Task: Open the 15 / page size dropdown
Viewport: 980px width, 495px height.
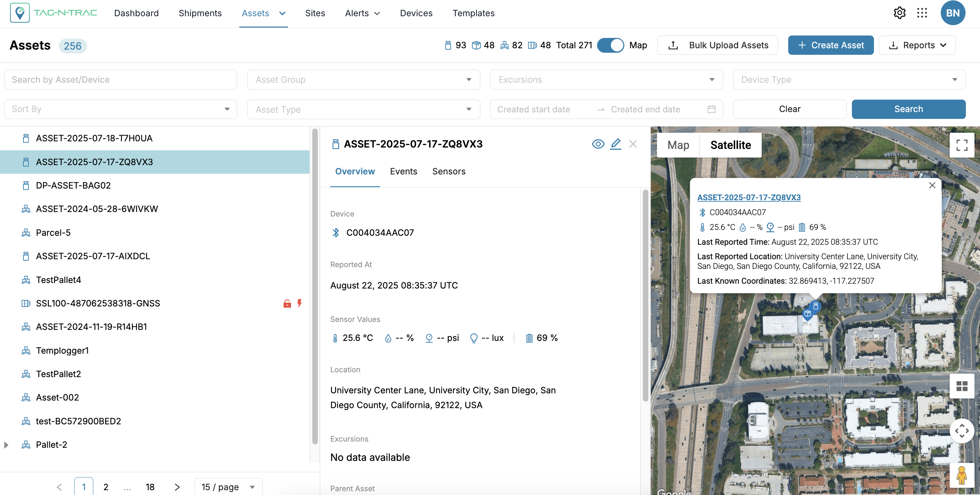Action: (x=228, y=487)
